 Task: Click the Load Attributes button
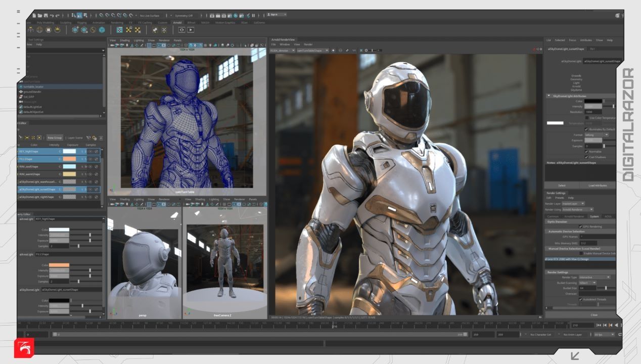point(598,186)
